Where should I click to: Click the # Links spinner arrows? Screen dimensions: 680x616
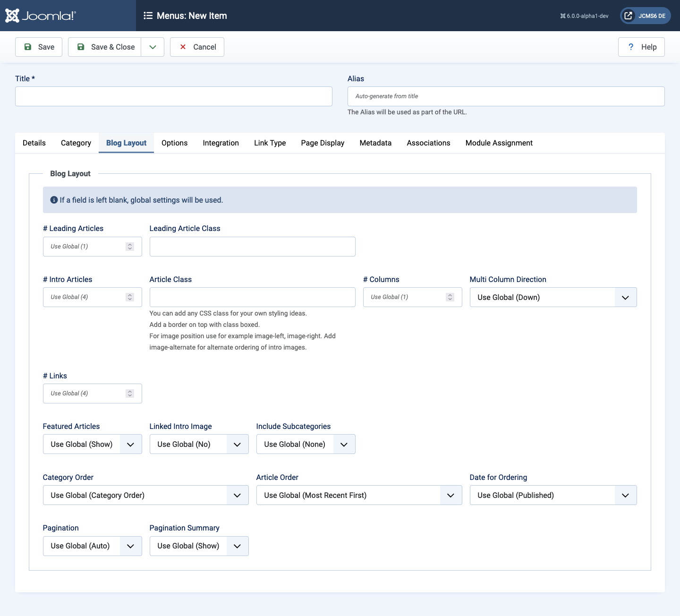(130, 394)
